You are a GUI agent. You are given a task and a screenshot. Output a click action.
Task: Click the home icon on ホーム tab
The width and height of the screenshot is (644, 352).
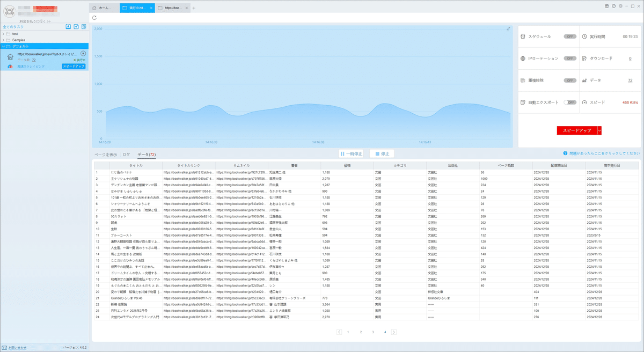(95, 8)
